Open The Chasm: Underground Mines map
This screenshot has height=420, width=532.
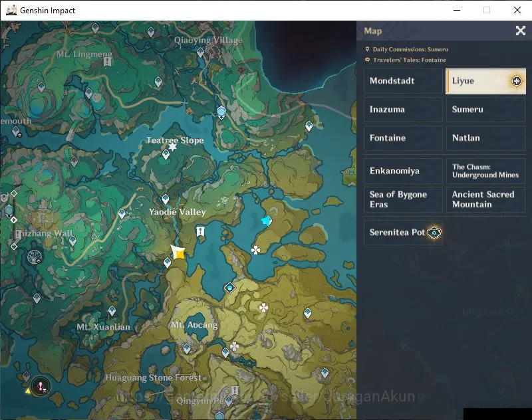pyautogui.click(x=485, y=171)
